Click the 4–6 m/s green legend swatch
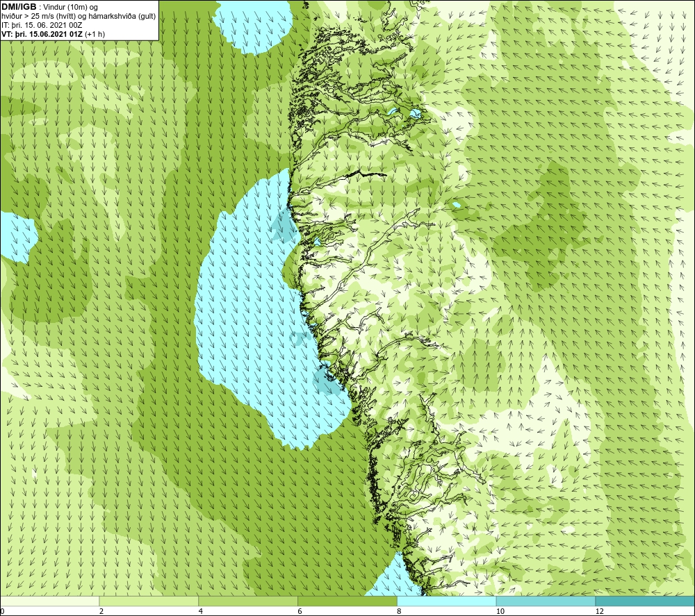This screenshot has height=616, width=695. (x=248, y=601)
